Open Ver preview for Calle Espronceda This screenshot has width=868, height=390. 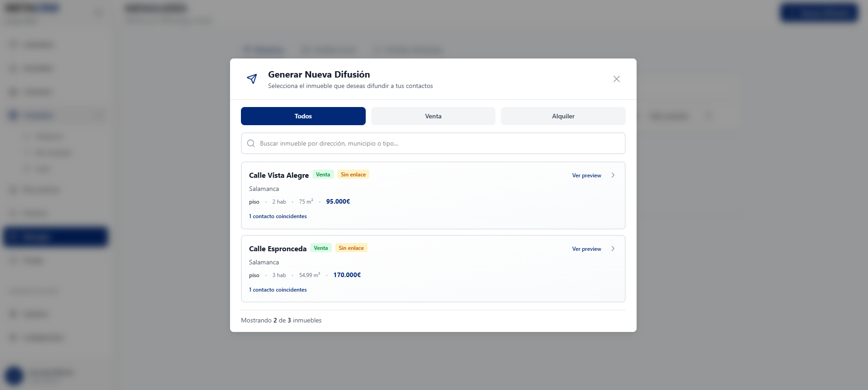[x=586, y=249]
